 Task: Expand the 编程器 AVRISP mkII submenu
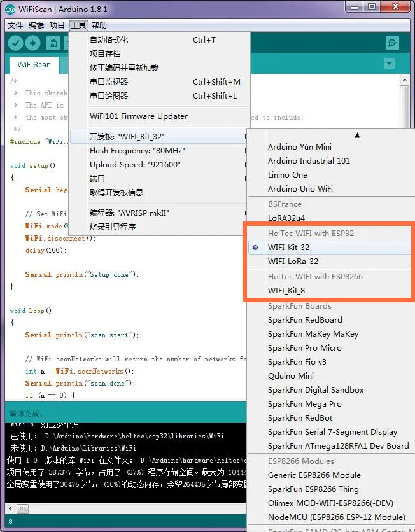[x=160, y=213]
